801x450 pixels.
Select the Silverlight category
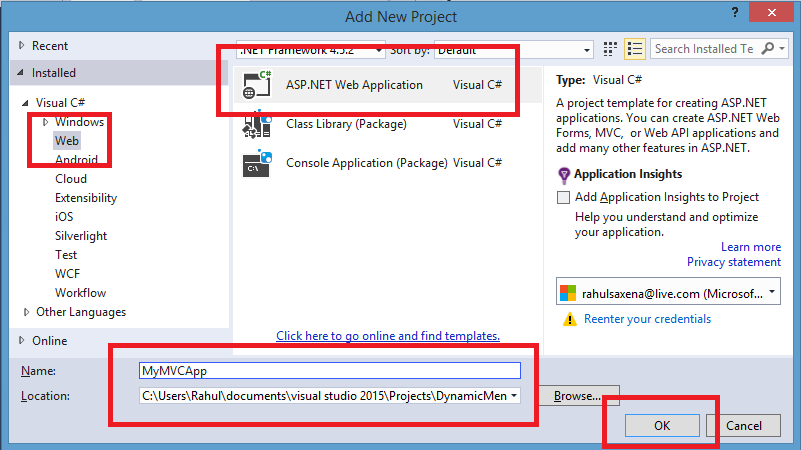tap(81, 236)
